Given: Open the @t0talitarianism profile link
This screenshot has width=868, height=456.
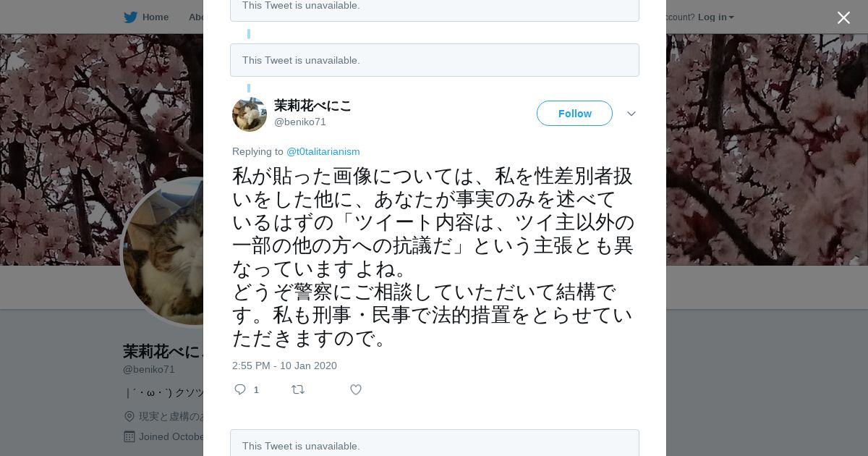Looking at the screenshot, I should tap(323, 151).
